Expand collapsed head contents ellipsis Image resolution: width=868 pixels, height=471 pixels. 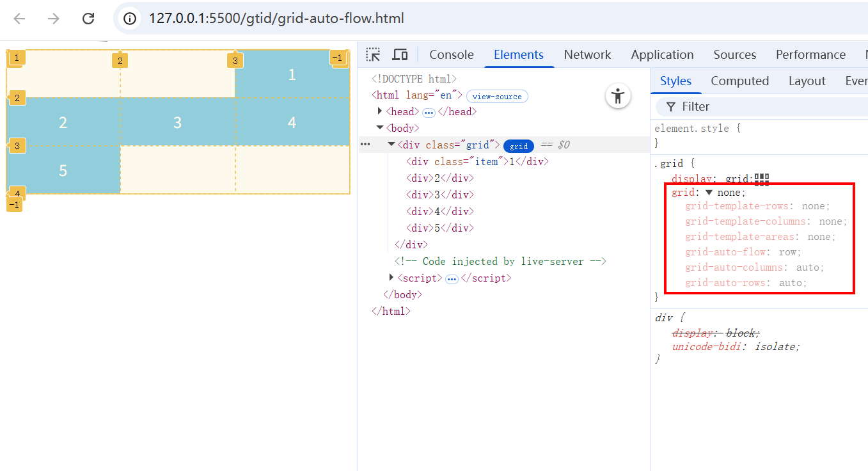[429, 112]
